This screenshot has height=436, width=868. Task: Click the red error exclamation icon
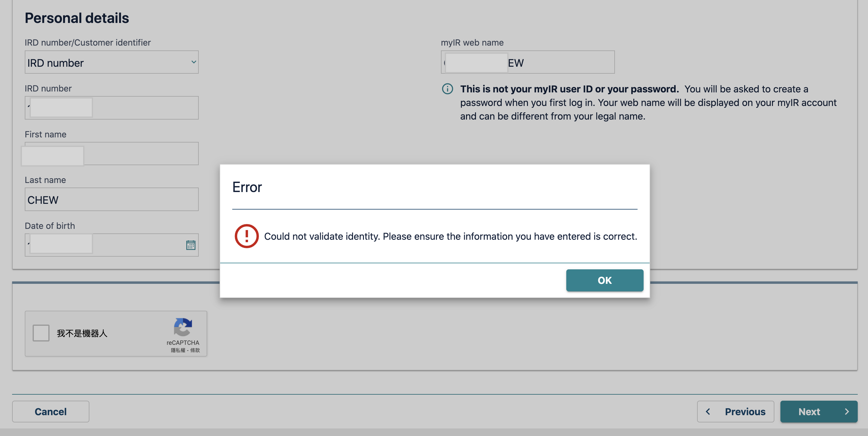coord(247,236)
